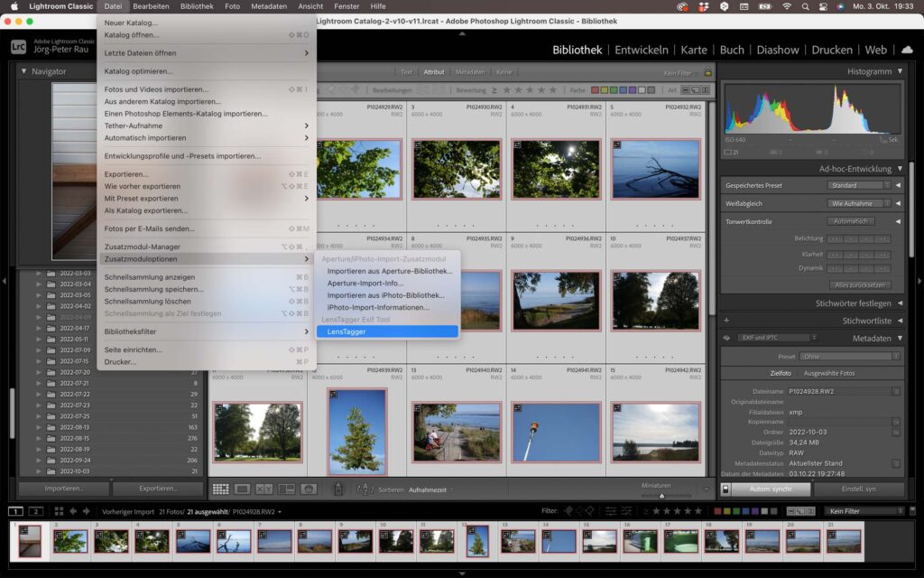Filter by five-star rating in filter bar

coord(553,90)
